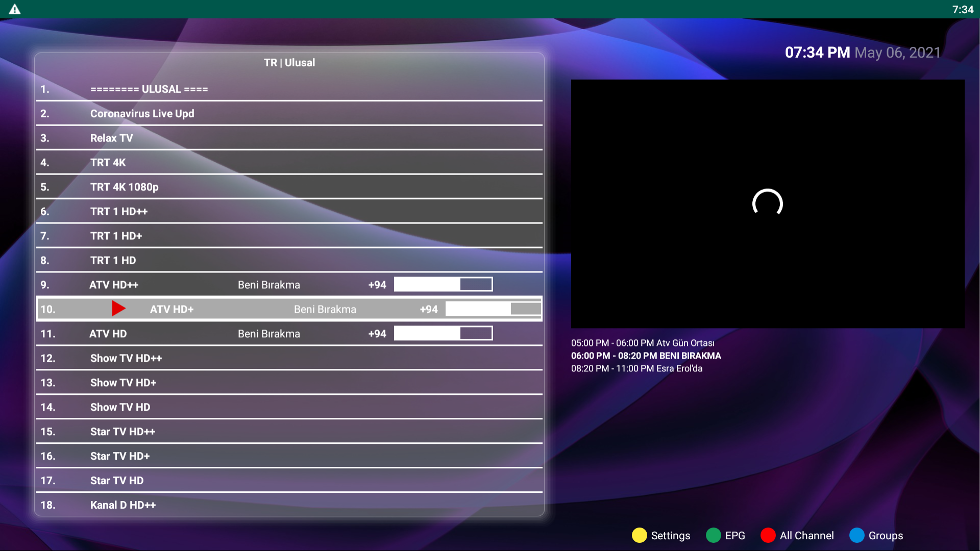Select channel Show TV HD+

coord(289,383)
